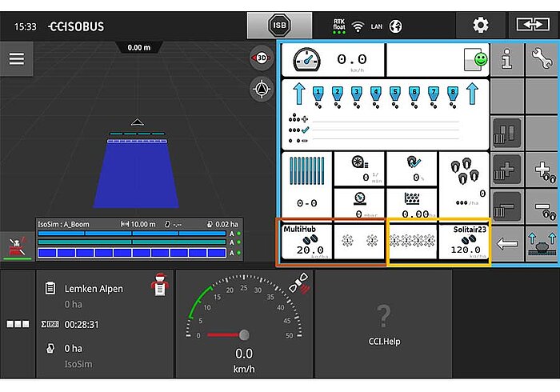Toggle seeding section number 8
The image size is (560, 392).
(453, 95)
